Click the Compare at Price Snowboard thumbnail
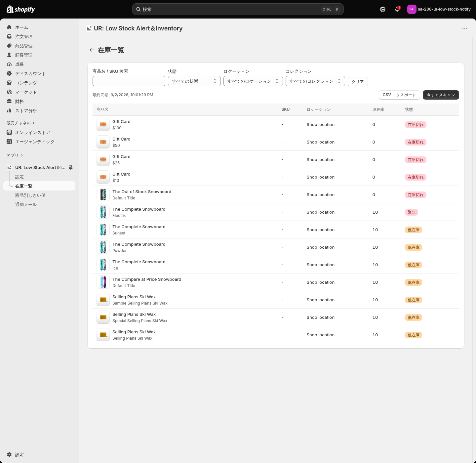Screen dimensions: 476x463 tap(103, 282)
